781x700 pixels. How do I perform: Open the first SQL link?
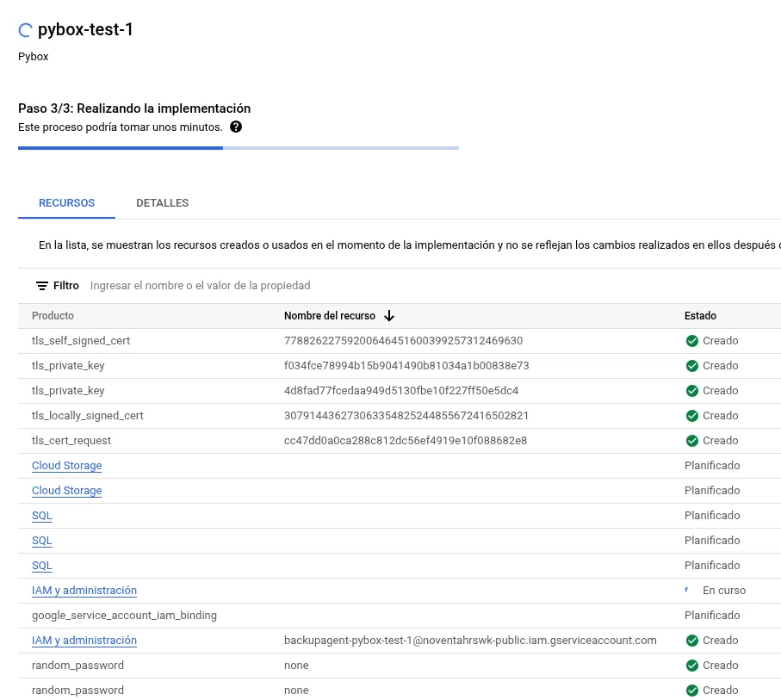[42, 515]
